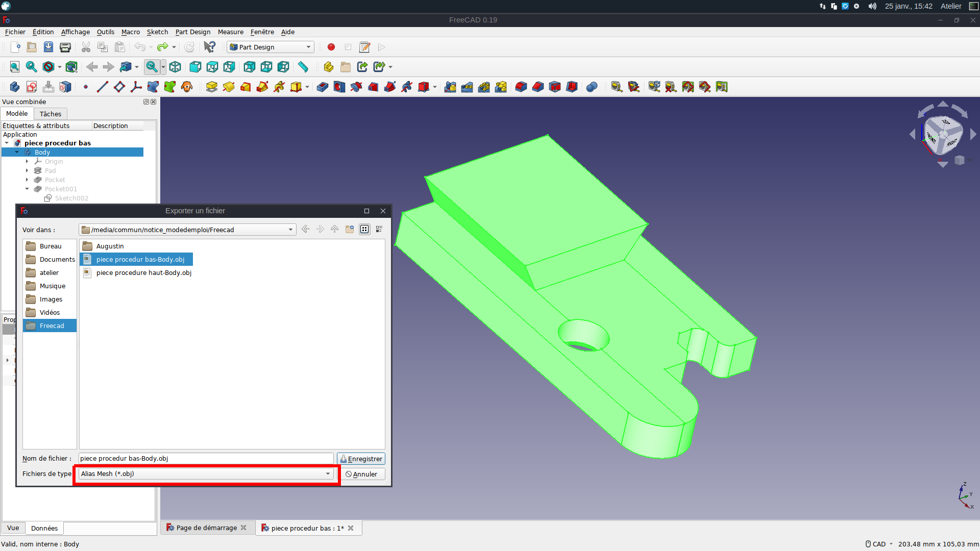Viewport: 980px width, 551px height.
Task: Click the Fillet edges icon
Action: (x=521, y=87)
